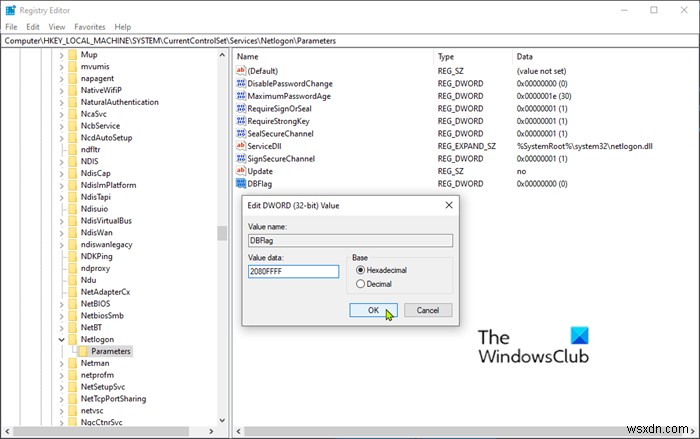Click the MaximumPasswordAge DWORD icon
Viewport: 700px width, 439px height.
(x=241, y=96)
